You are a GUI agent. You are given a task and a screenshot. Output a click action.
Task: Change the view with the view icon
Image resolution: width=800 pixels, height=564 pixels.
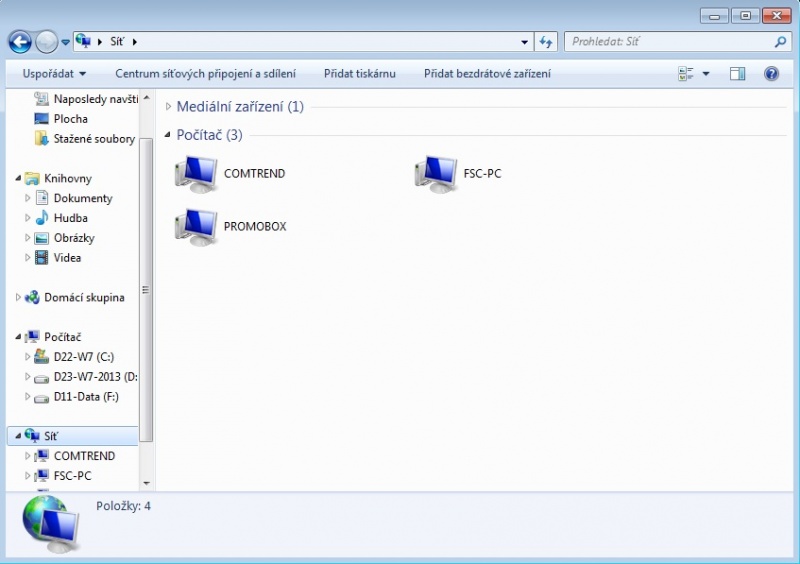pyautogui.click(x=686, y=74)
